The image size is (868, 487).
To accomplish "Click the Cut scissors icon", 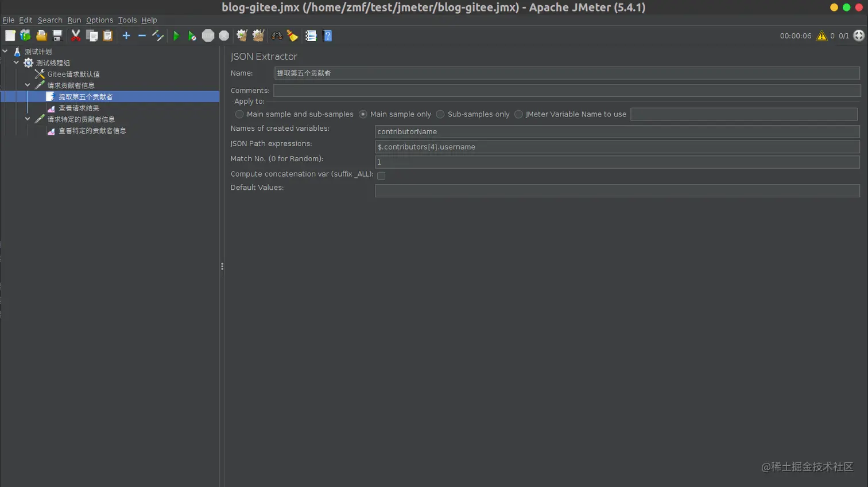I will 76,36.
